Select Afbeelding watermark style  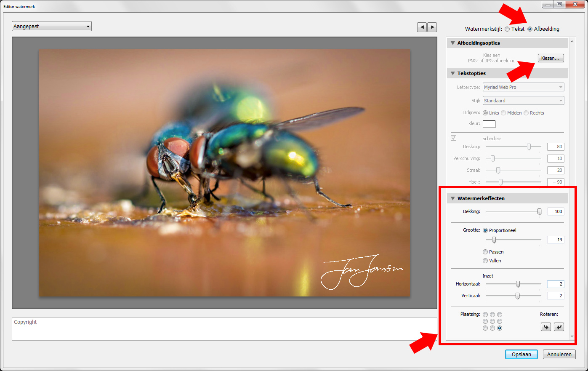[530, 29]
